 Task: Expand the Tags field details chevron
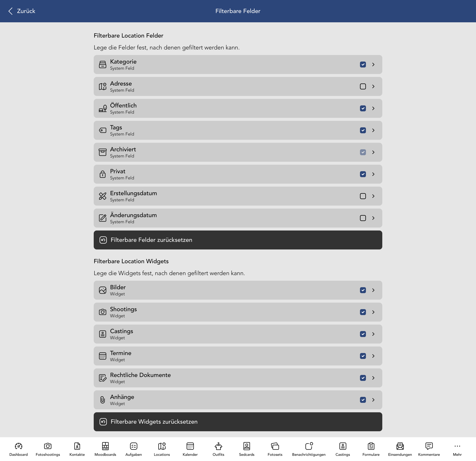pyautogui.click(x=373, y=130)
